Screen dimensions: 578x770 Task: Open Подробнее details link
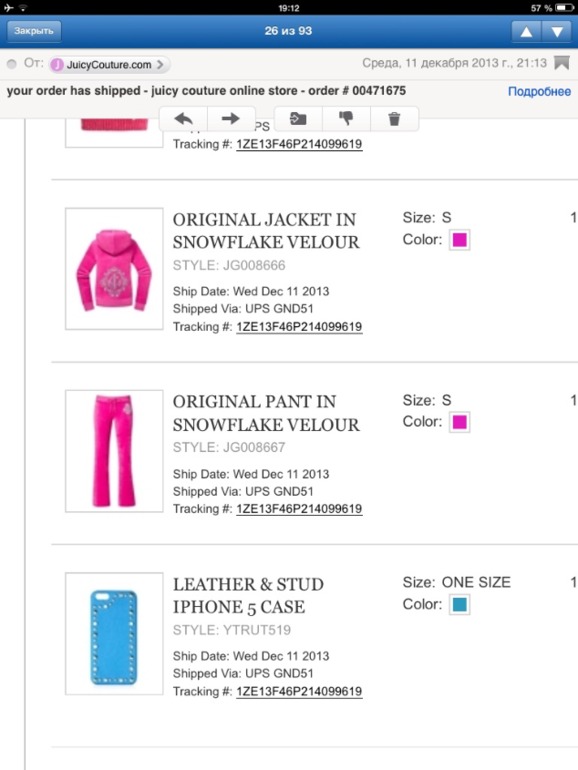pos(539,91)
